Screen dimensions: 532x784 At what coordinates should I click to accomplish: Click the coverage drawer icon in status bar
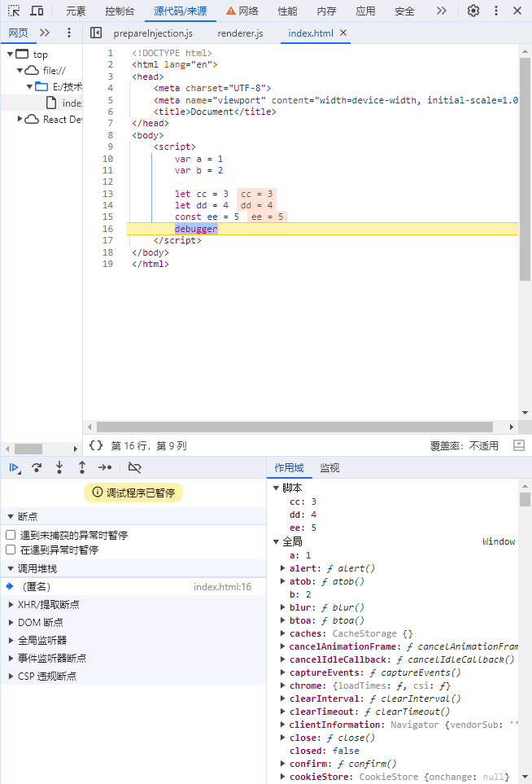(x=519, y=445)
